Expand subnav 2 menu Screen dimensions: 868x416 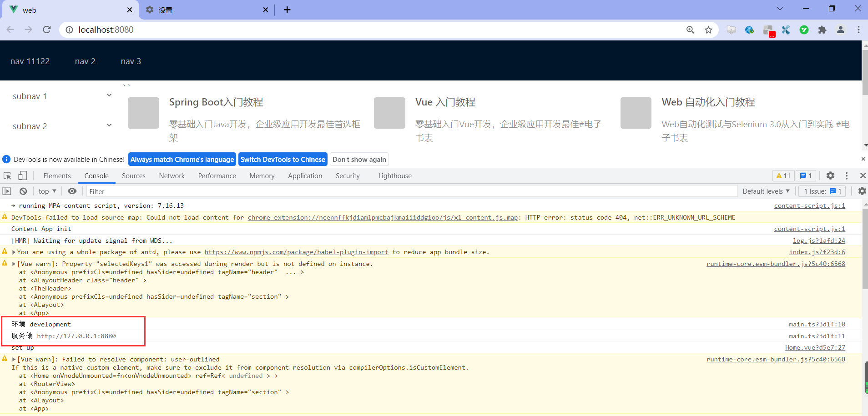62,126
